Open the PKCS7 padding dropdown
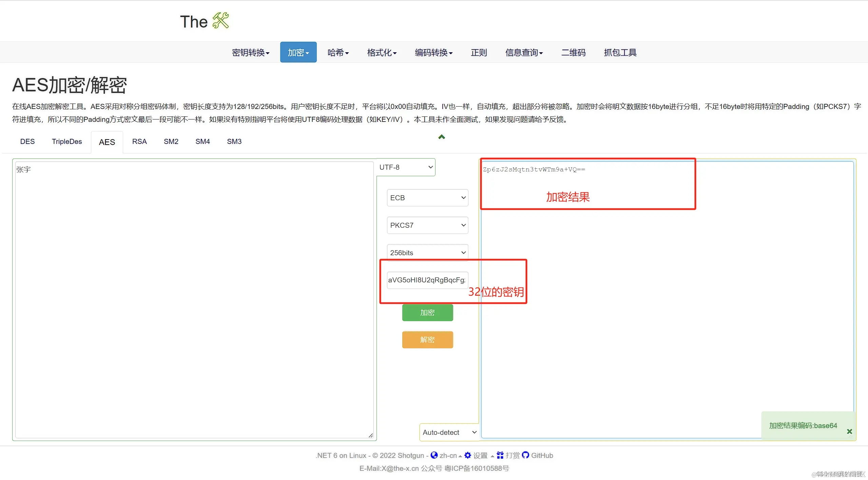 427,225
